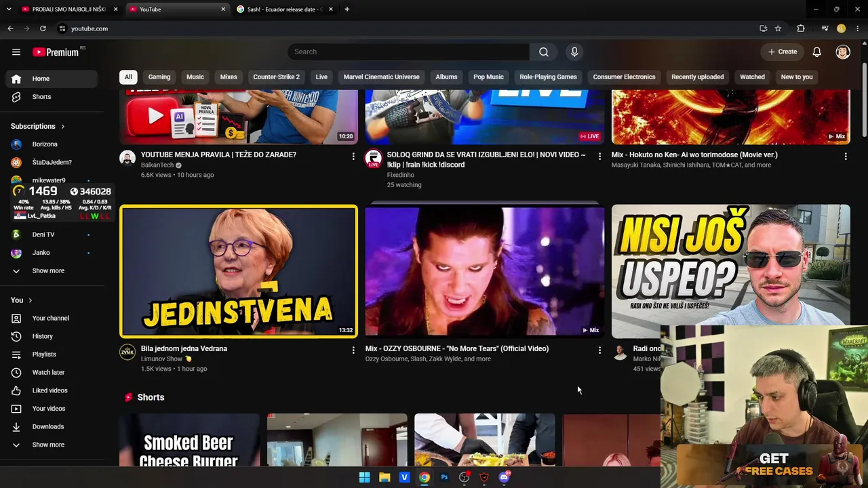The image size is (868, 488).
Task: Click the magnifier search button
Action: point(544,52)
